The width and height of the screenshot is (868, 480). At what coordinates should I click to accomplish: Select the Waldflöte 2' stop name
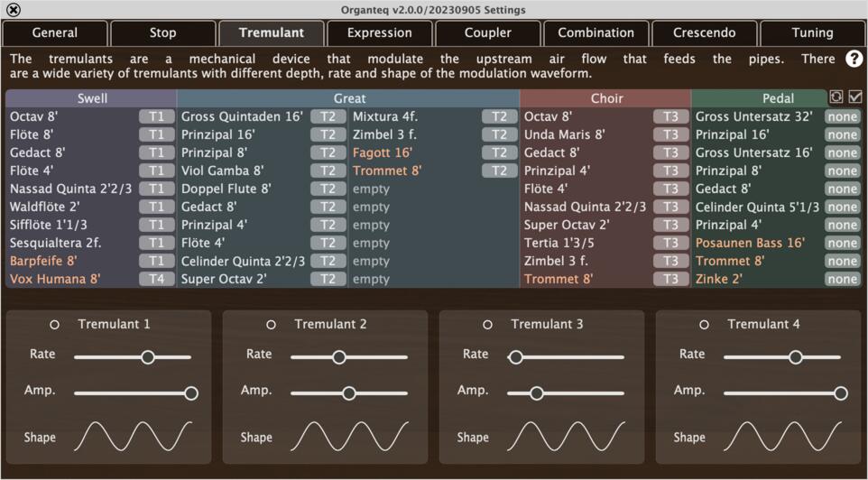[x=45, y=207]
